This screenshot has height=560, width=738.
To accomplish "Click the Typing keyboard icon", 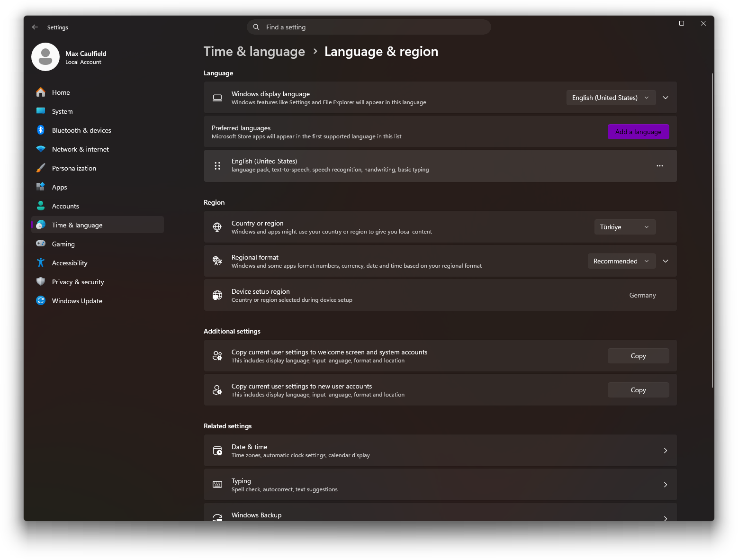I will coord(217,484).
